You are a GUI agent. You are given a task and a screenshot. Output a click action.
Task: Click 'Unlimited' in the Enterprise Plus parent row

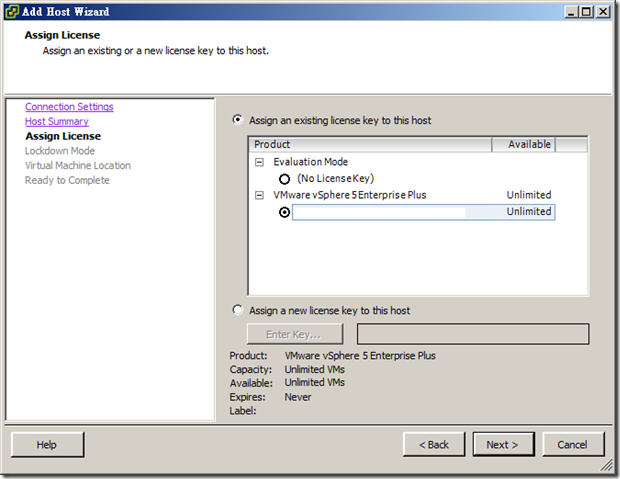[x=529, y=195]
